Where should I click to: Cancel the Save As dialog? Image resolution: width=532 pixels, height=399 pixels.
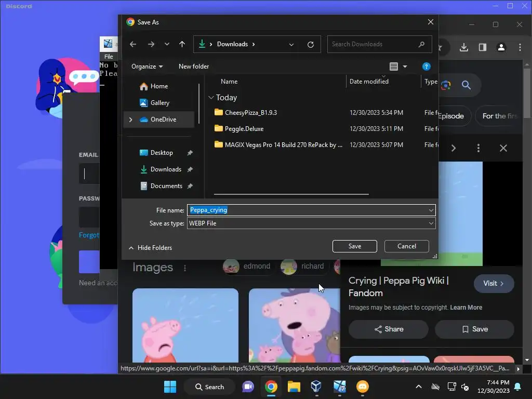click(x=406, y=246)
